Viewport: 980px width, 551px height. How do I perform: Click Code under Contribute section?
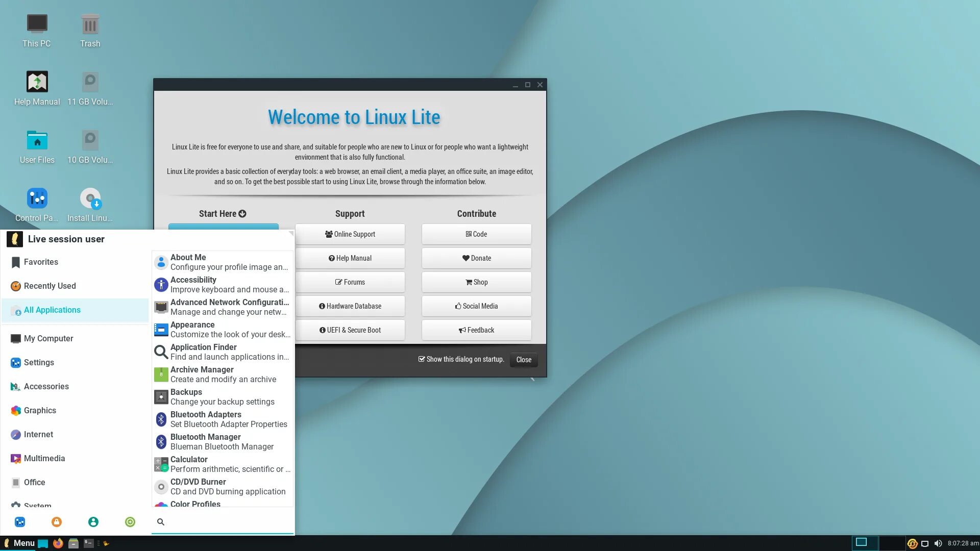pos(477,234)
